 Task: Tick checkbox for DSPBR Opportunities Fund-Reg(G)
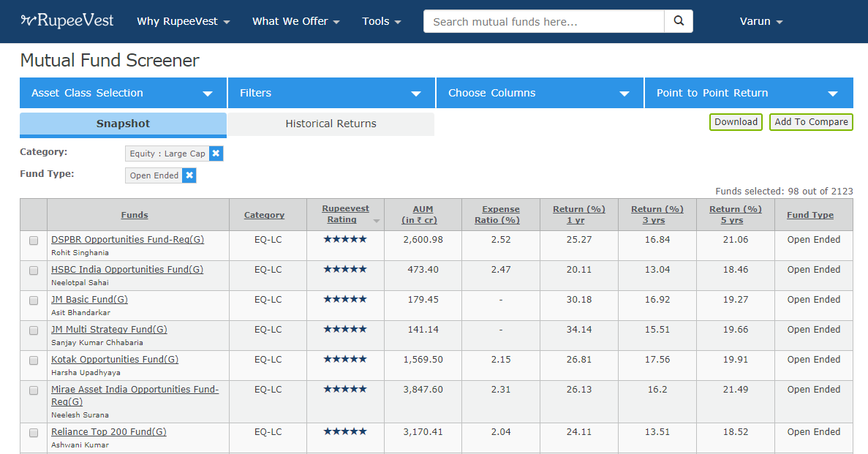coord(34,241)
